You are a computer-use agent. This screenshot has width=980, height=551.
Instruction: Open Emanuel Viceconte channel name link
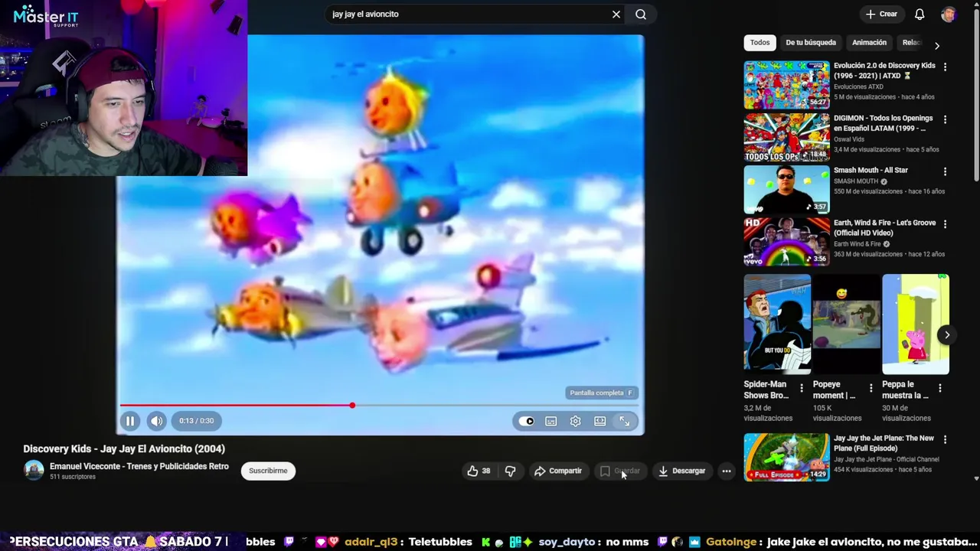point(139,466)
